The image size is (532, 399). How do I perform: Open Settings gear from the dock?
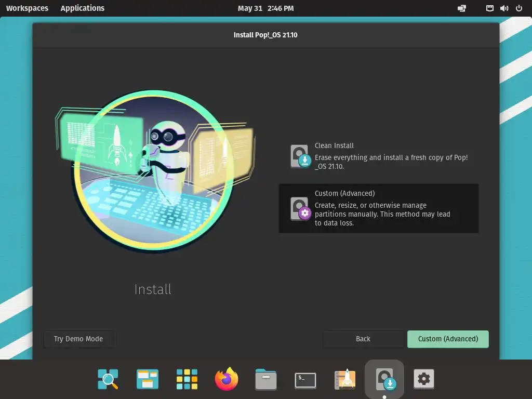click(424, 379)
